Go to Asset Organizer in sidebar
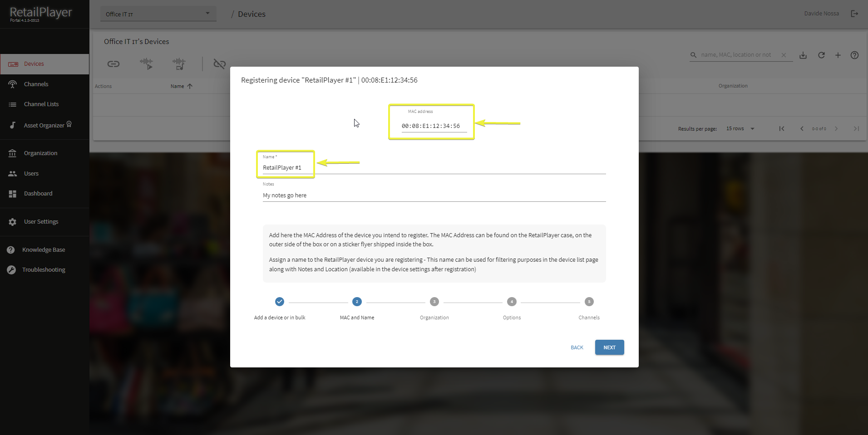This screenshot has height=435, width=868. pos(44,126)
